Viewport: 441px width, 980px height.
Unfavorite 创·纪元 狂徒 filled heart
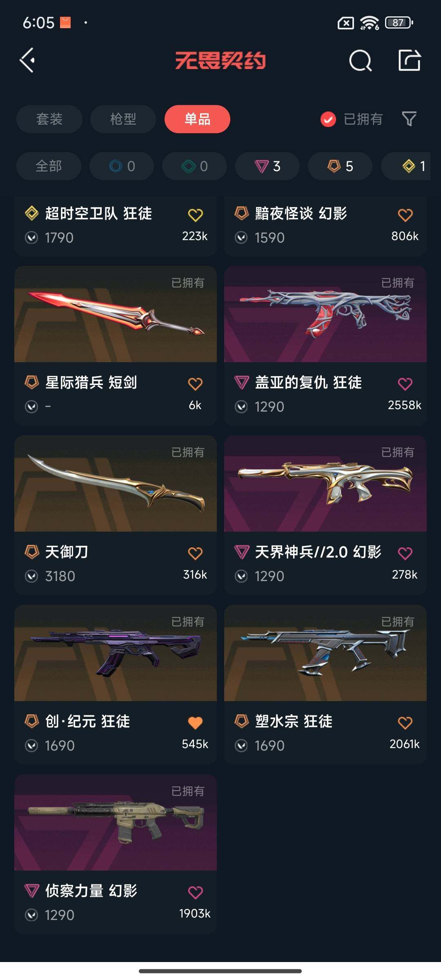(x=195, y=723)
